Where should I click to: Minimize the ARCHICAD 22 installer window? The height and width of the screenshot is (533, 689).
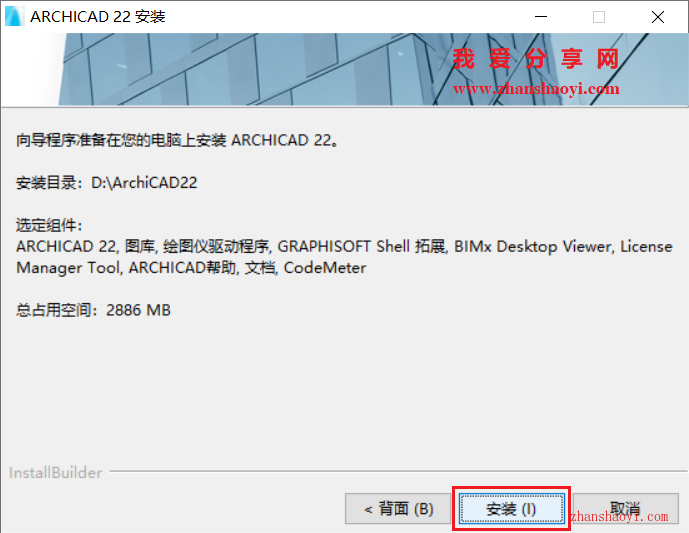(541, 17)
